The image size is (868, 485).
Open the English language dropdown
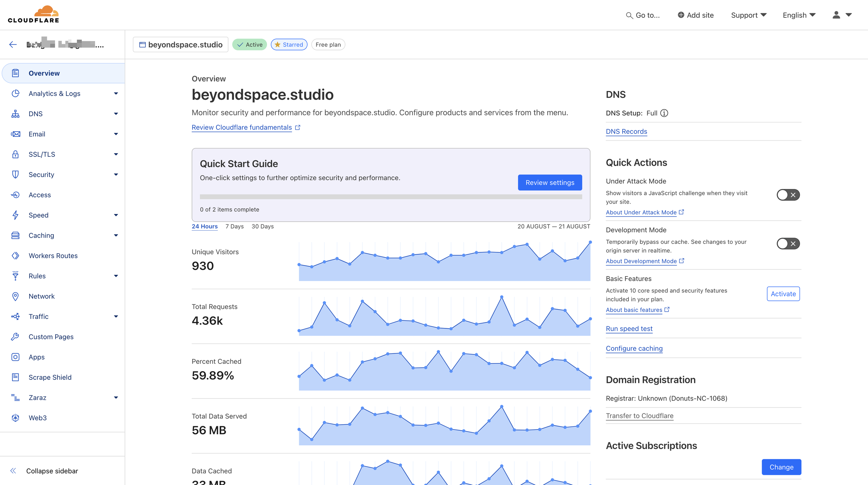(799, 15)
